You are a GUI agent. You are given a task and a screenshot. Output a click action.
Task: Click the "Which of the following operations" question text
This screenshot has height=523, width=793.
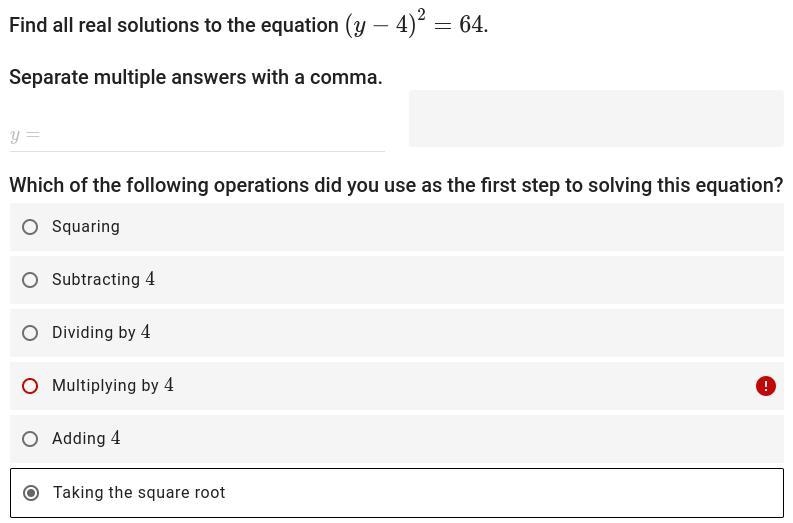[x=396, y=185]
